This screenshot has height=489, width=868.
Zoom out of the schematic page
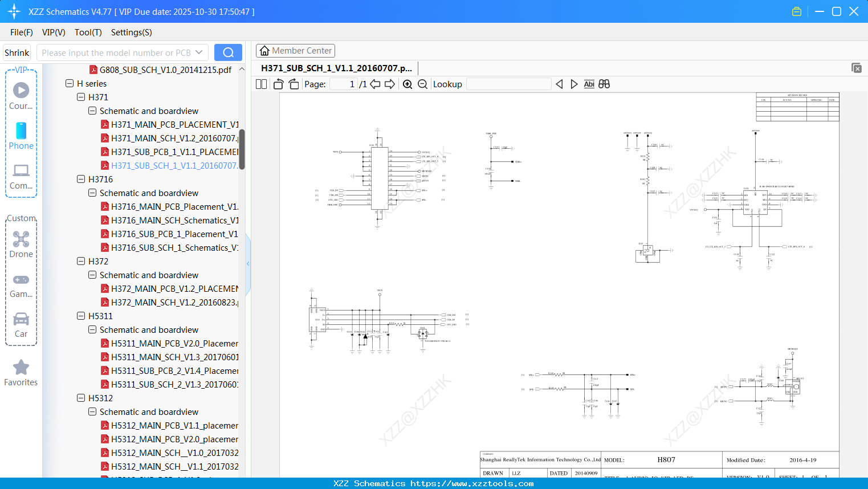(x=422, y=84)
